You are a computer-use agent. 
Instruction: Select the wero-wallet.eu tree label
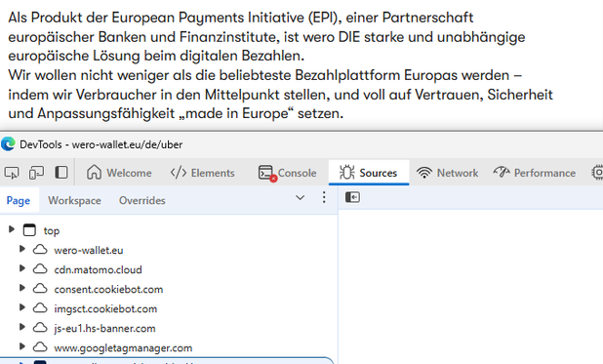point(89,250)
